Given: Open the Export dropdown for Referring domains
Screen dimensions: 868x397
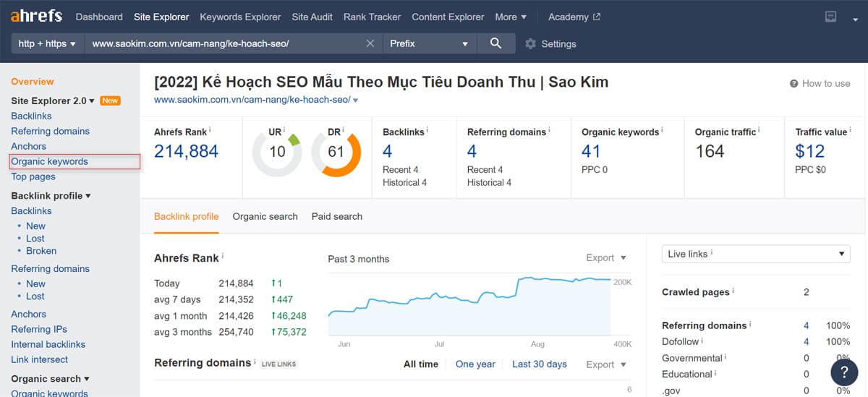Looking at the screenshot, I should coord(606,364).
